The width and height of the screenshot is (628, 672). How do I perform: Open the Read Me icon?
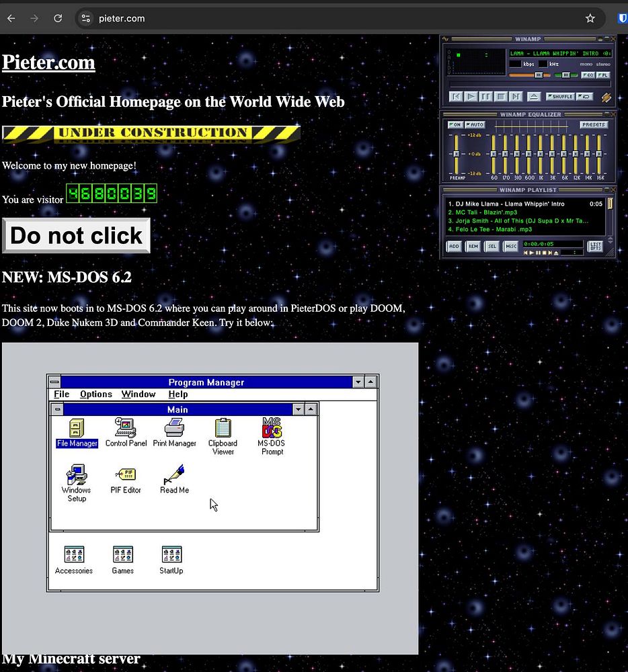point(174,480)
